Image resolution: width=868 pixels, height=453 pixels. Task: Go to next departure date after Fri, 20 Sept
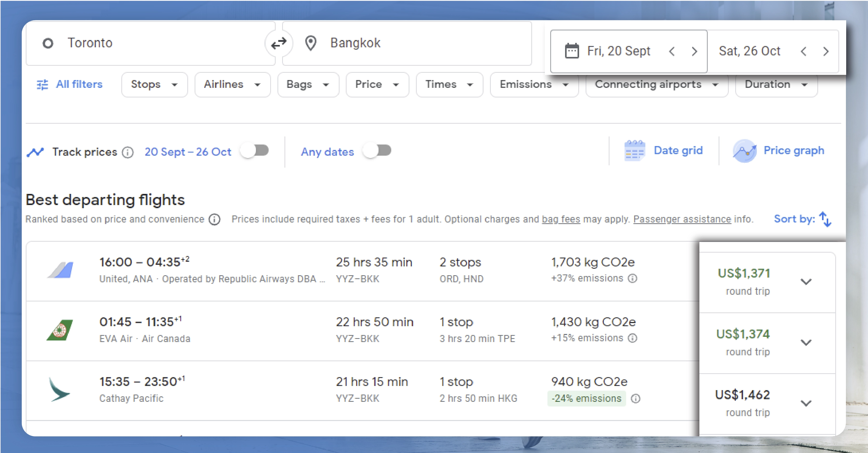(694, 51)
